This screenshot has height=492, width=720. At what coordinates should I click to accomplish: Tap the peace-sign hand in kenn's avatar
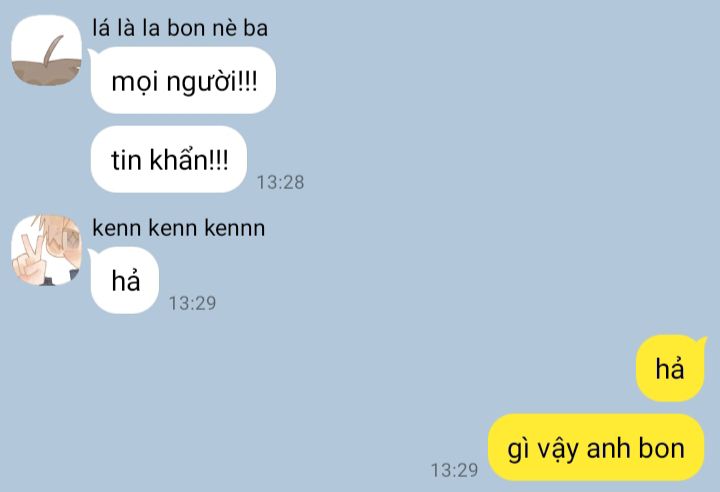pos(30,260)
